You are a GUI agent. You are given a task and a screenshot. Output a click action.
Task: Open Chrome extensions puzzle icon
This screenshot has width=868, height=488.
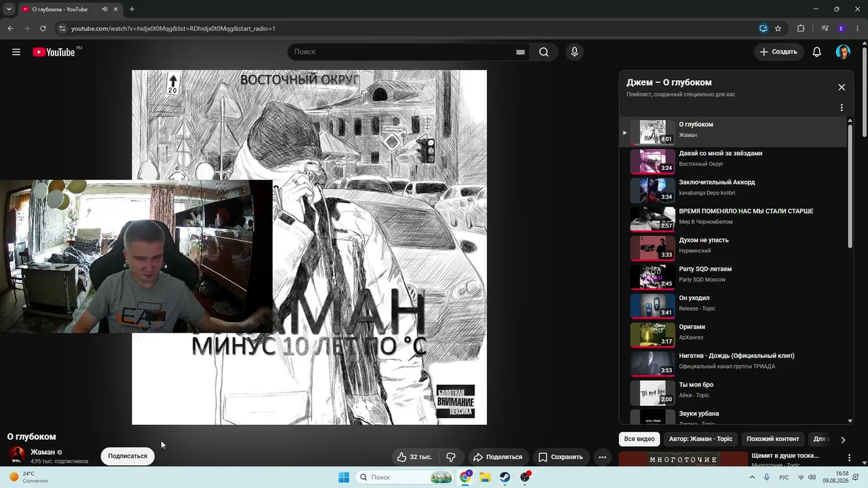coord(801,28)
